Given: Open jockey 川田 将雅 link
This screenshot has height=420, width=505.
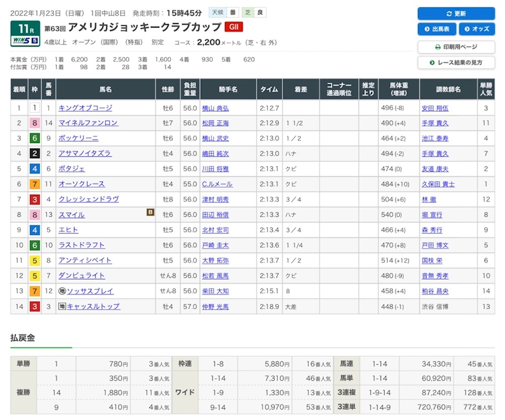Looking at the screenshot, I should [x=215, y=169].
